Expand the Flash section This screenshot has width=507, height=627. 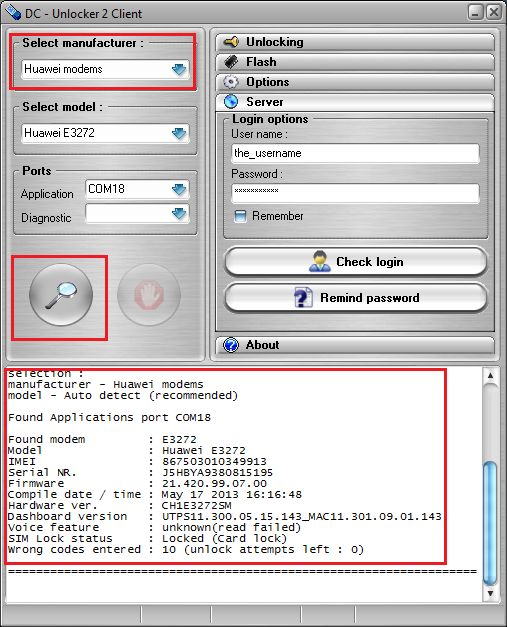355,62
